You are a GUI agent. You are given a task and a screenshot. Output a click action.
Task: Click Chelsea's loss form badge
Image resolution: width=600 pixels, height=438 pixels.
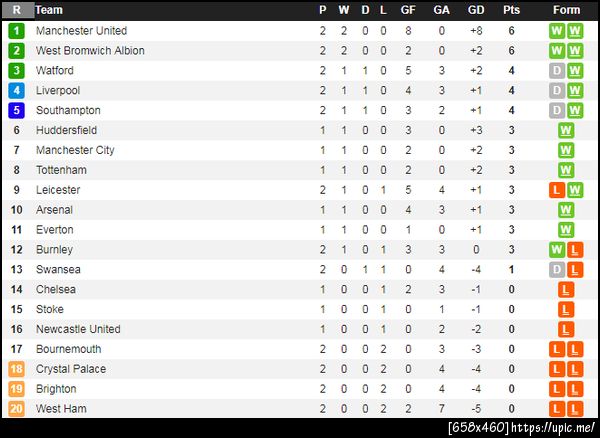coord(566,289)
